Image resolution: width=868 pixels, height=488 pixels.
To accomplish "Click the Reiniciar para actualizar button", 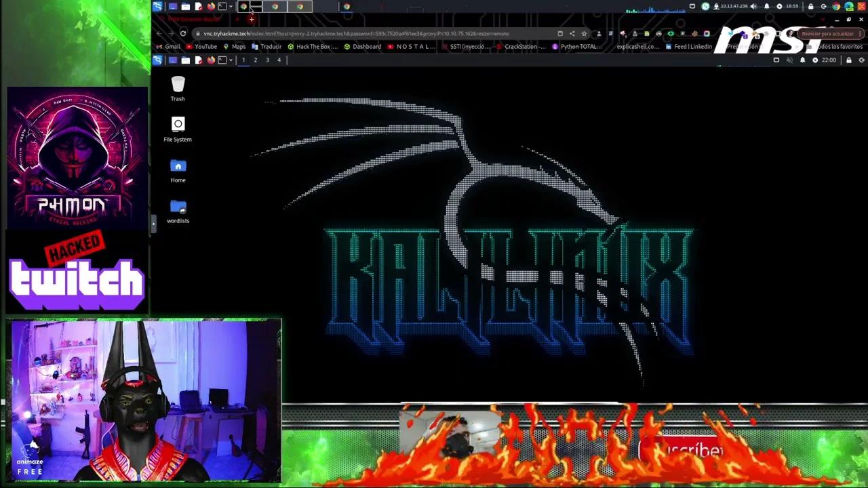I will (827, 33).
